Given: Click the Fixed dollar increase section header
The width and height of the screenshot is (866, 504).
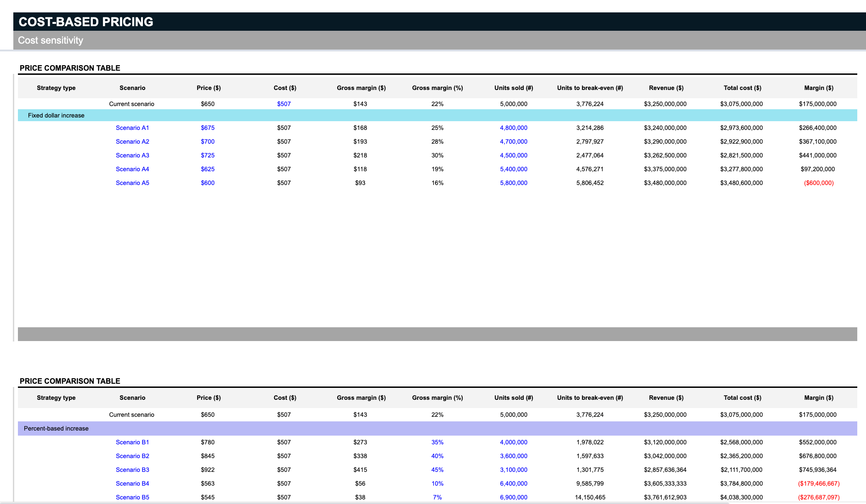Looking at the screenshot, I should (56, 115).
